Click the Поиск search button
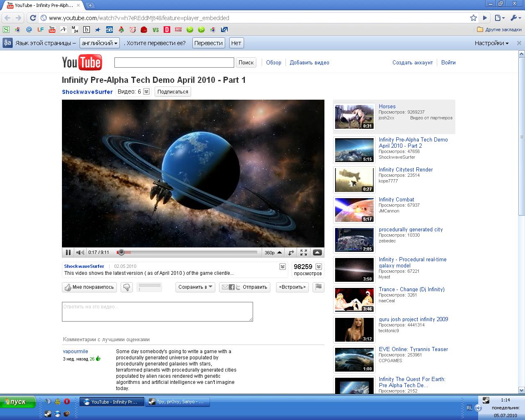Viewport: 525px width, 420px height. click(x=246, y=62)
